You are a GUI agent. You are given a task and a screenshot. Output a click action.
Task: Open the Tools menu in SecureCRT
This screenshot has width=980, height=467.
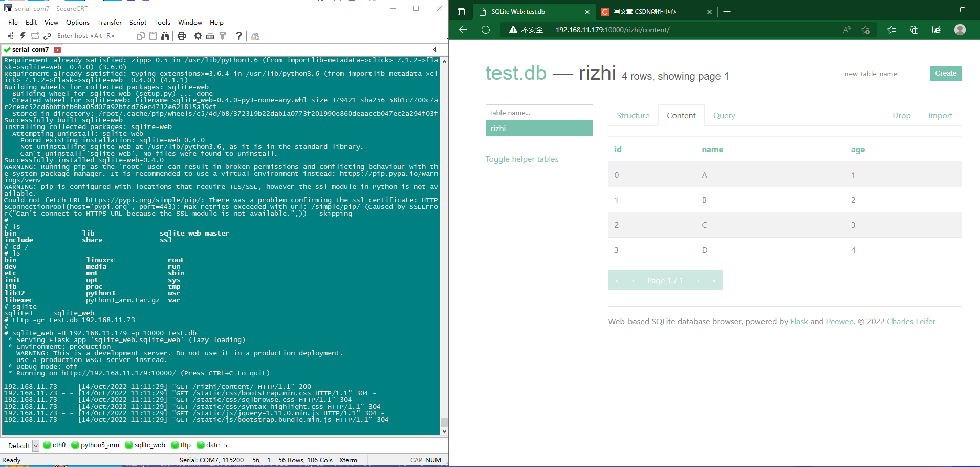click(162, 23)
